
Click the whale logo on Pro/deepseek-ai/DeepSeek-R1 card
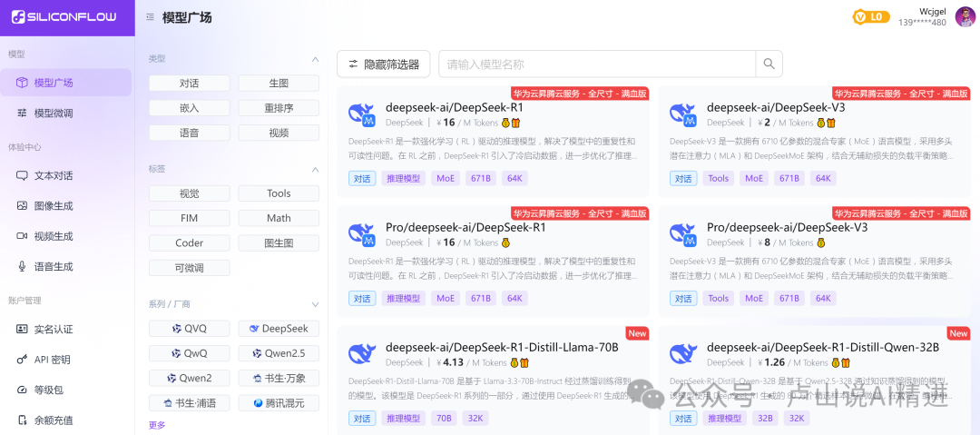click(362, 233)
